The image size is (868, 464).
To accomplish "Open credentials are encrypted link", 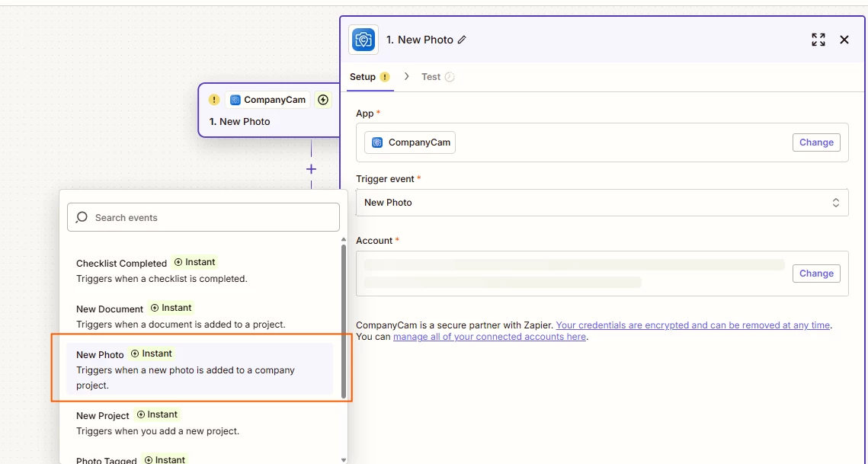I will tap(693, 325).
